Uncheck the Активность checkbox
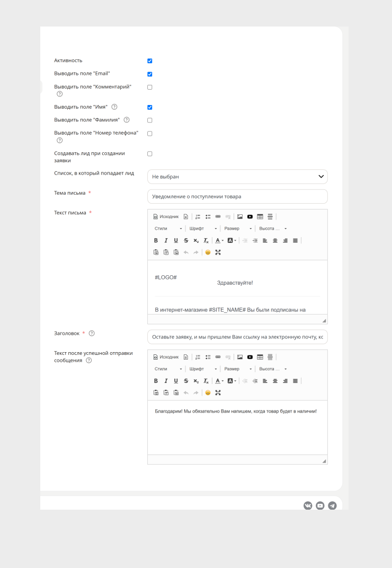The width and height of the screenshot is (392, 568). click(150, 61)
